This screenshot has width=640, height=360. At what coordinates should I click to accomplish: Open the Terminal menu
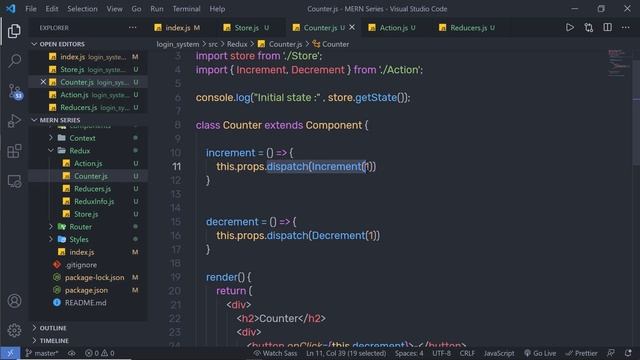[x=186, y=9]
